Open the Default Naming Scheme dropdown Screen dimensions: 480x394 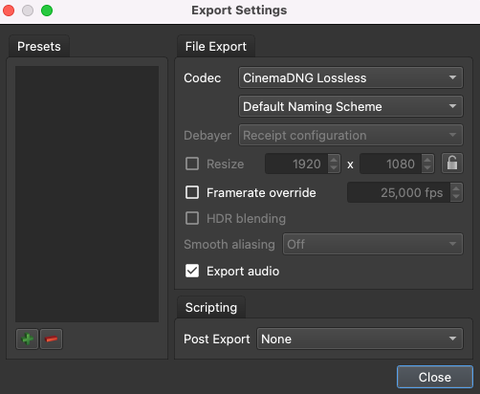[351, 106]
